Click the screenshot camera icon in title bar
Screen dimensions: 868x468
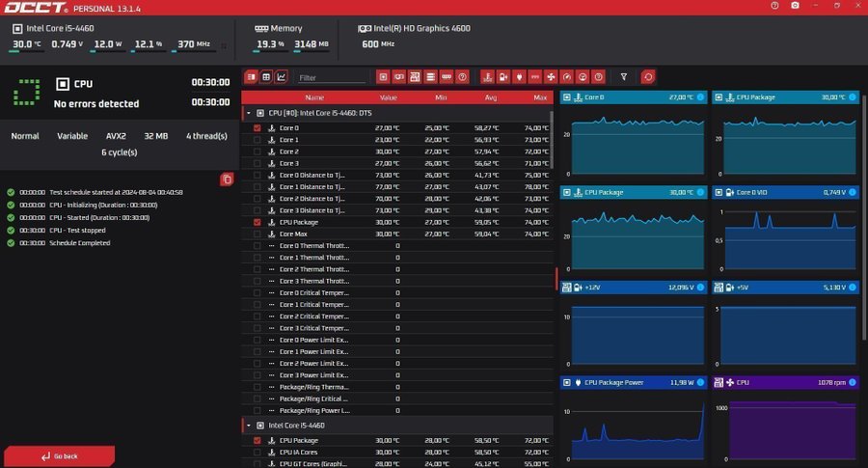coord(794,5)
